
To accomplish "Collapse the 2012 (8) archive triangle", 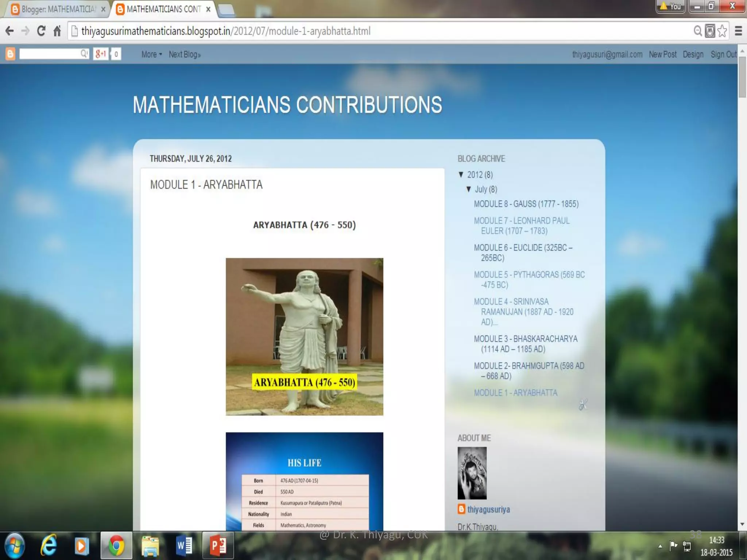I will (461, 175).
